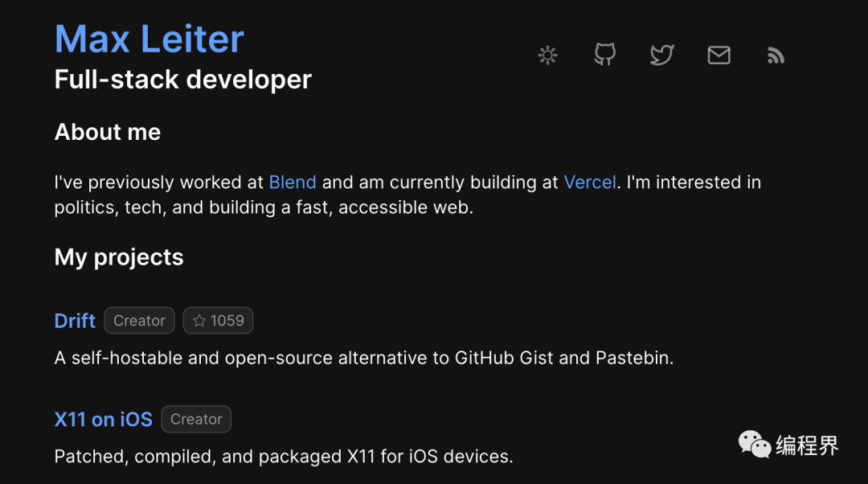The height and width of the screenshot is (484, 868).
Task: Click the Max Leiter site title
Action: coord(149,39)
